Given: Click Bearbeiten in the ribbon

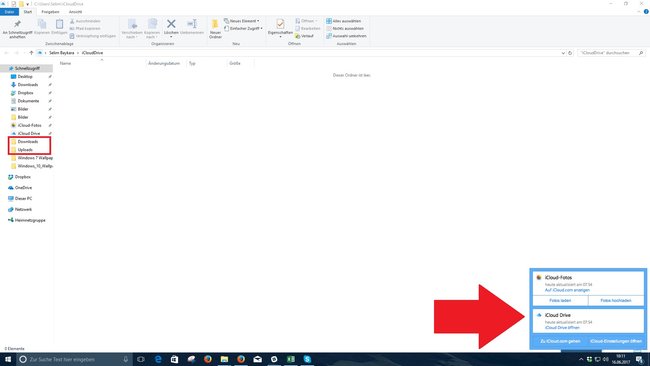Looking at the screenshot, I should [x=308, y=28].
